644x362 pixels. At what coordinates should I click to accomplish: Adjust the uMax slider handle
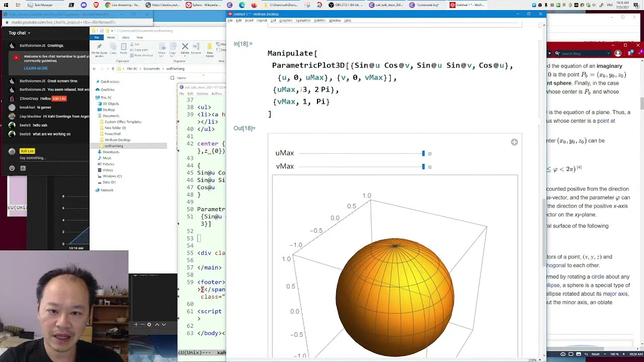pyautogui.click(x=423, y=153)
